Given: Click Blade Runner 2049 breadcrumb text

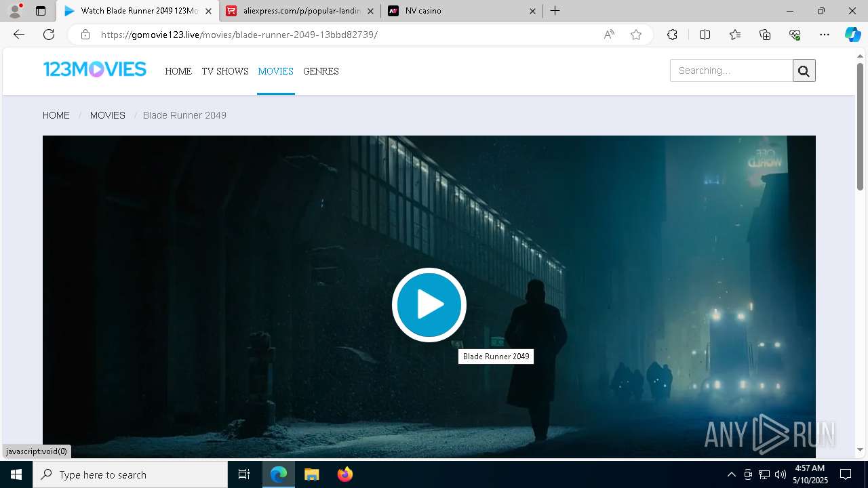Looking at the screenshot, I should coord(184,115).
